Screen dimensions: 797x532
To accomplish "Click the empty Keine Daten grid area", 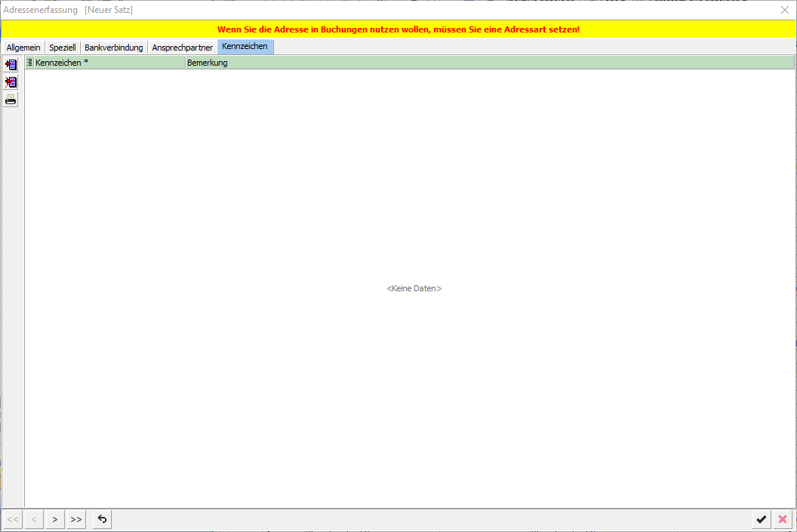I will 414,288.
